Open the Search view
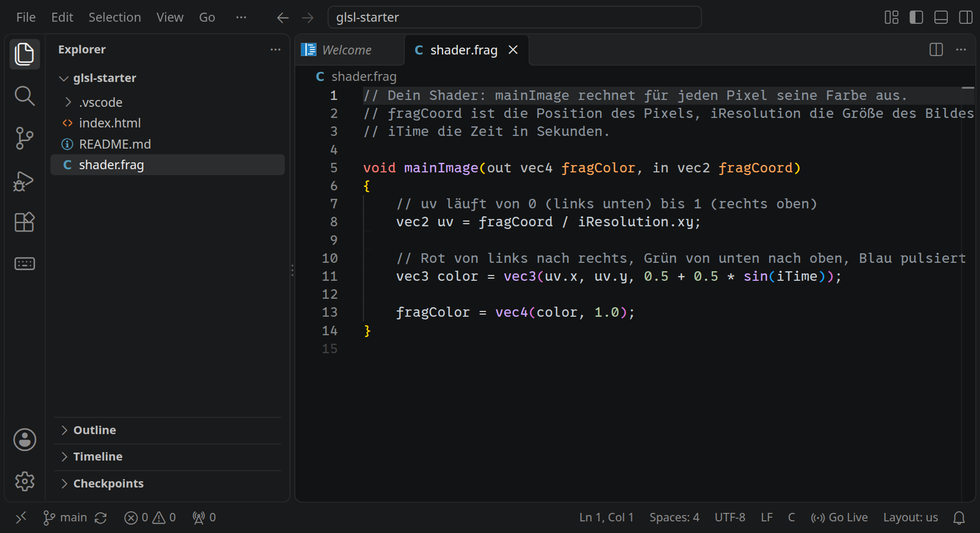The width and height of the screenshot is (980, 533). [24, 96]
